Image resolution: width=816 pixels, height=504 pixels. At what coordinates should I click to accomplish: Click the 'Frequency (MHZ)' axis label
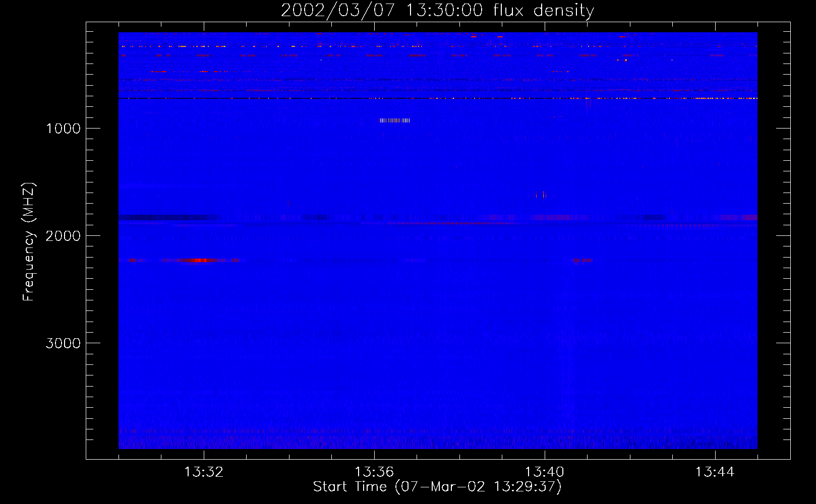tap(29, 242)
